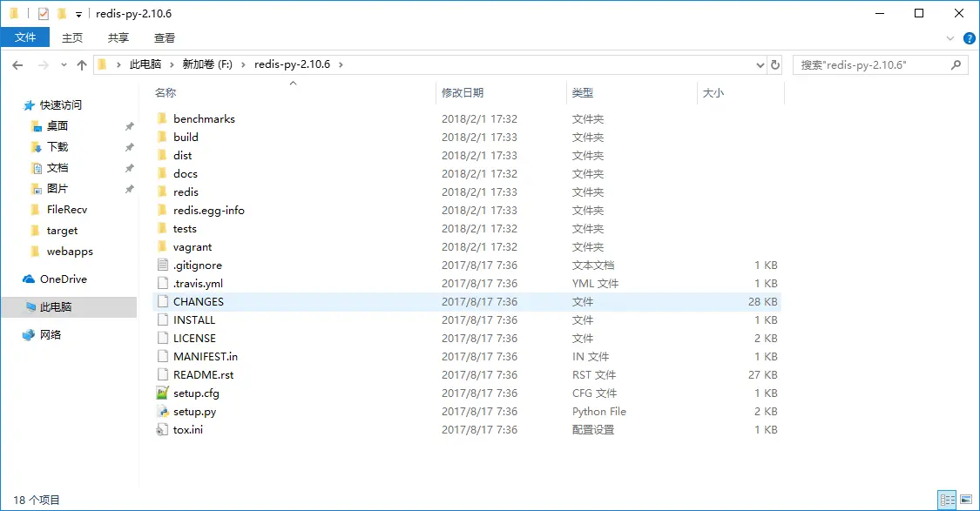Open the Customize Quick Access Toolbar dropdown
The image size is (980, 511).
click(x=78, y=14)
